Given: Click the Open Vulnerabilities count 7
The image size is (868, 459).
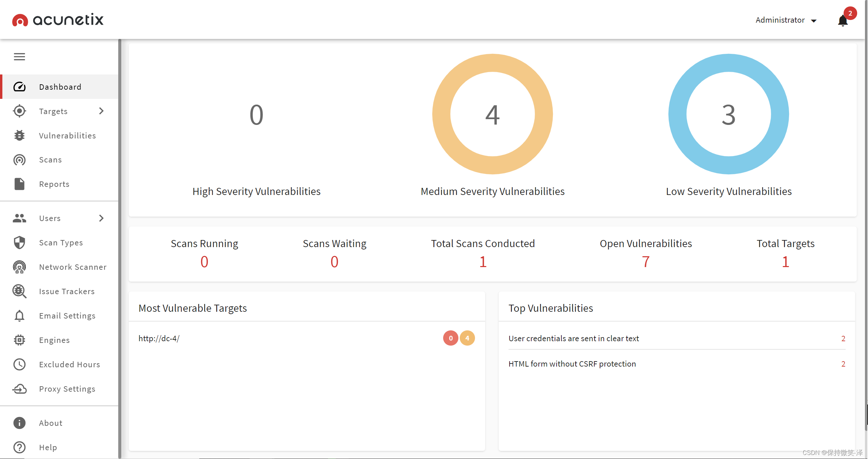Looking at the screenshot, I should (x=646, y=262).
